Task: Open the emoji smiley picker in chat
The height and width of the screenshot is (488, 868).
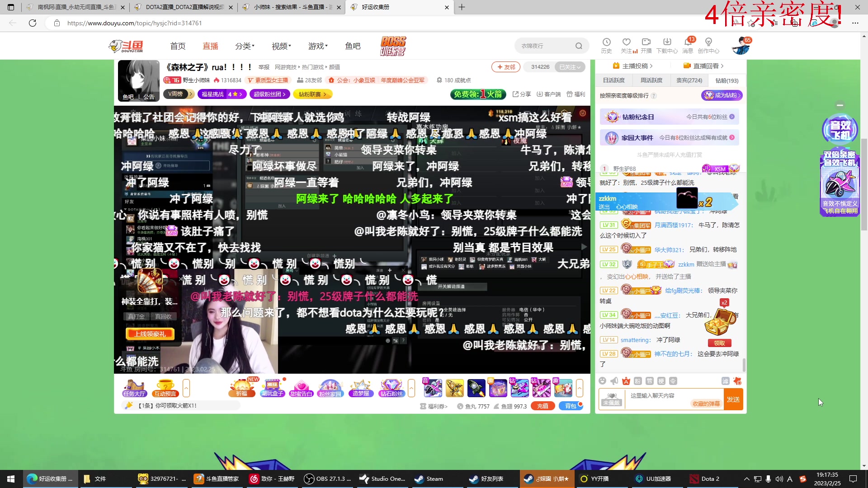Action: (x=602, y=381)
